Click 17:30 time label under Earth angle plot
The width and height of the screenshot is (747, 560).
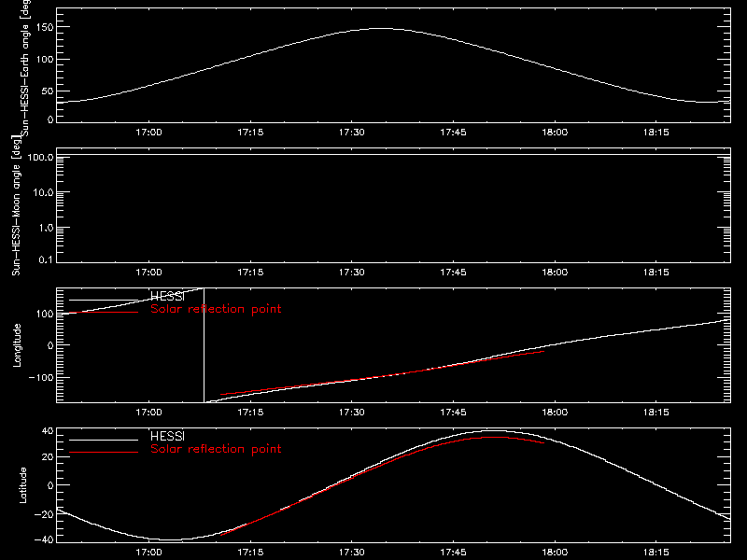[x=352, y=133]
